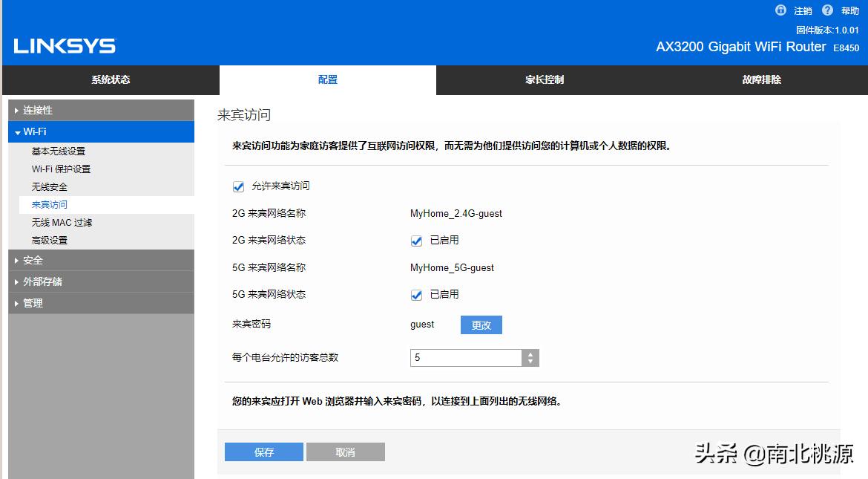The height and width of the screenshot is (479, 868).
Task: Disable the 2G guest network 已启用 checkbox
Action: coord(416,241)
